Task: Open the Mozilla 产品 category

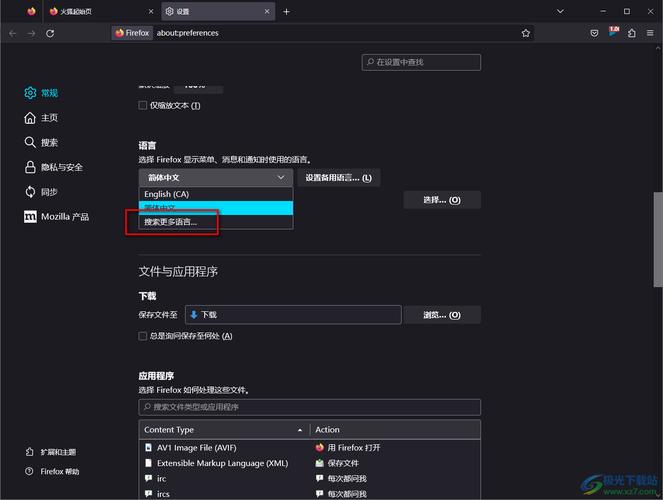Action: [x=57, y=217]
